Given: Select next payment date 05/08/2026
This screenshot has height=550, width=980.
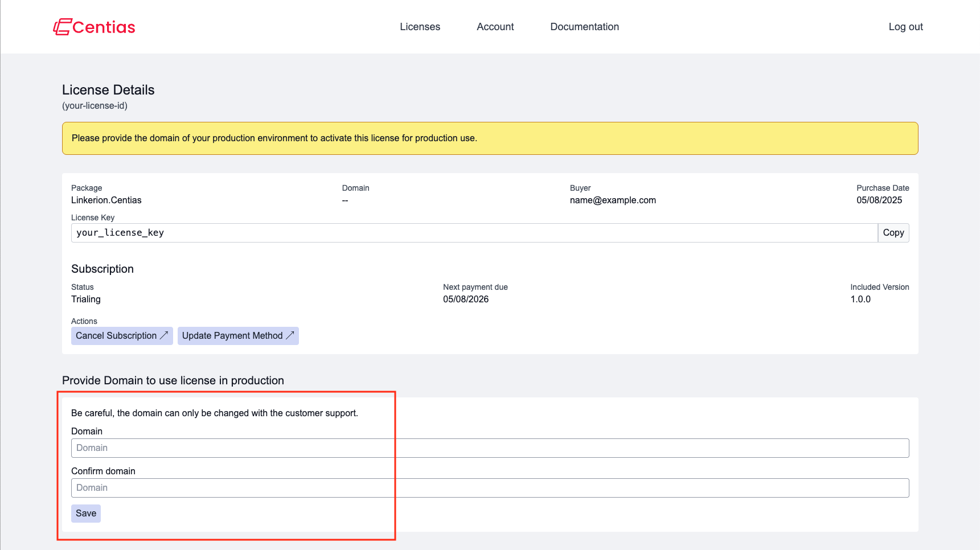Looking at the screenshot, I should click(x=466, y=299).
